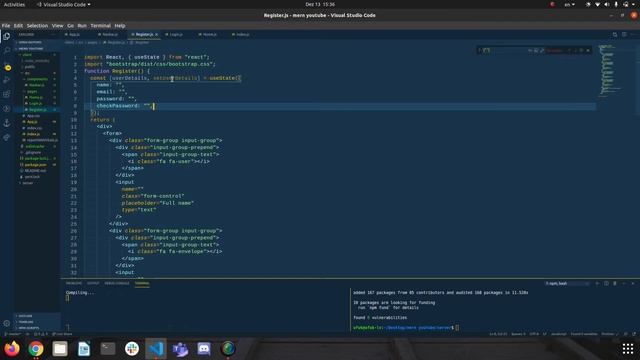Maximize the terminal panel
640x360 pixels.
(x=624, y=283)
